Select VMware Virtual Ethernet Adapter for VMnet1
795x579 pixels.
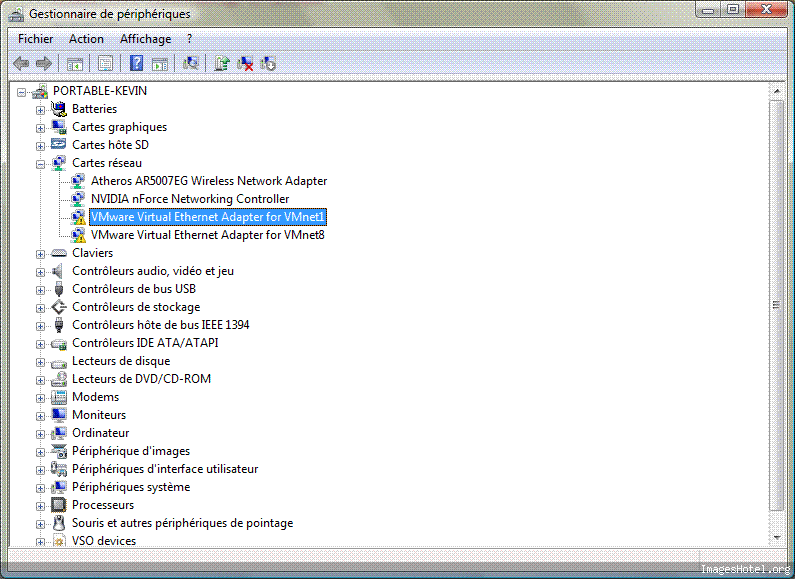208,217
